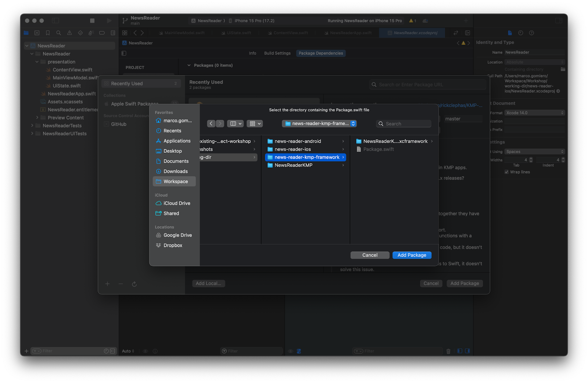
Task: Collapse the root NewsReader project
Action: tap(27, 46)
